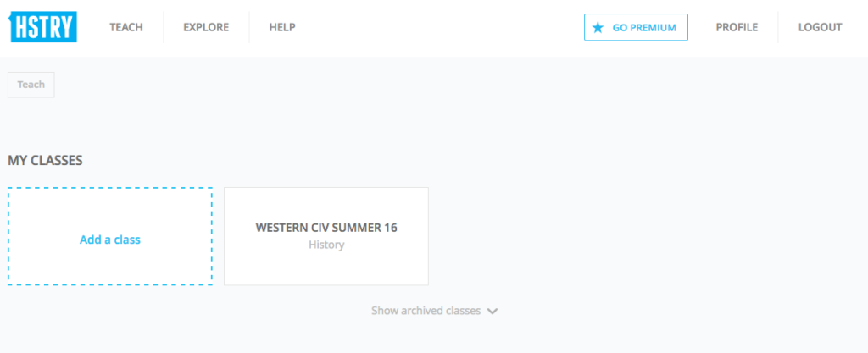
Task: Click the chevron beside Show archived classes
Action: (492, 311)
